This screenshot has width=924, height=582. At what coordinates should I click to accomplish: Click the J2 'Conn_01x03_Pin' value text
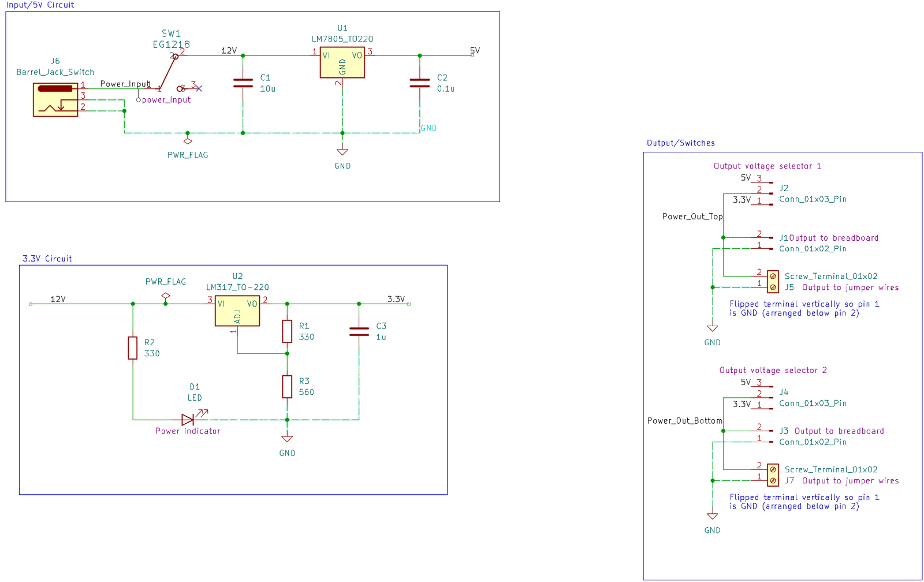813,199
